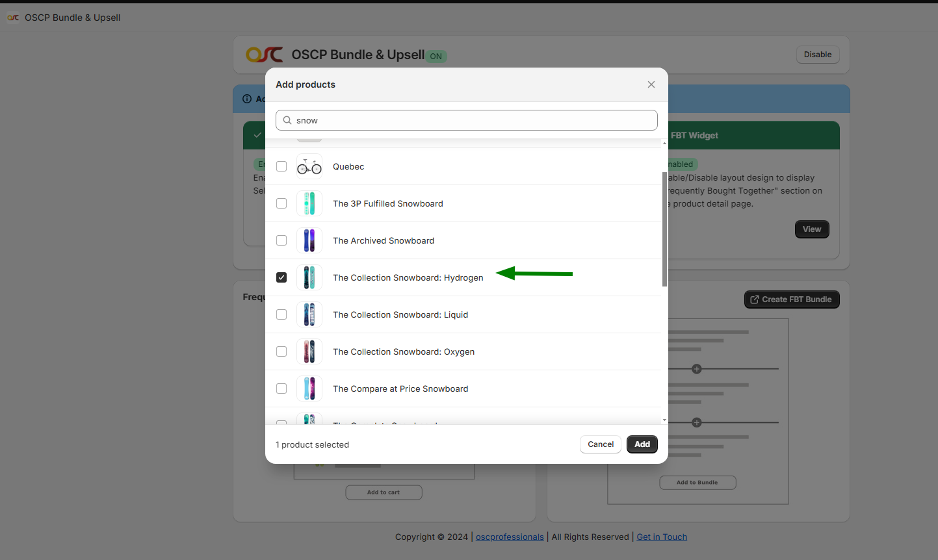Click The Archived Snowboard thumbnail icon

click(309, 241)
